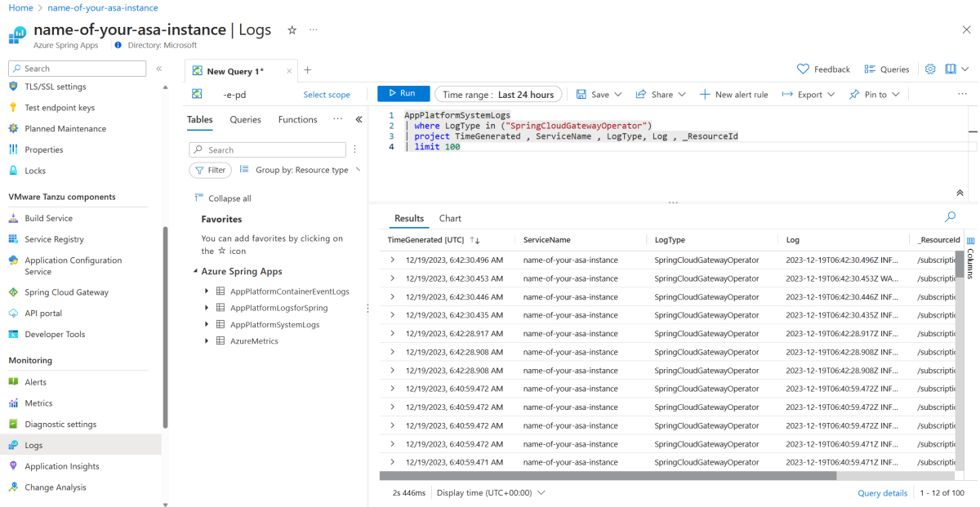Run the query with the Run button
The image size is (980, 507).
[x=403, y=94]
